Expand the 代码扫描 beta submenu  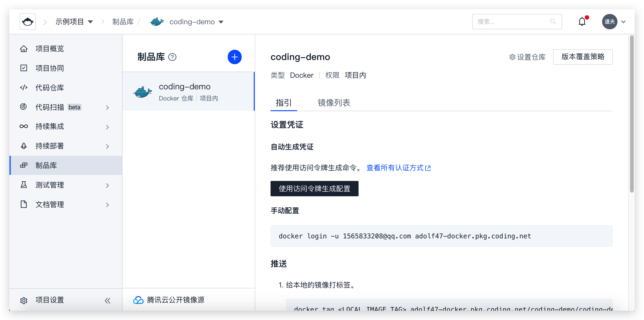[x=107, y=107]
